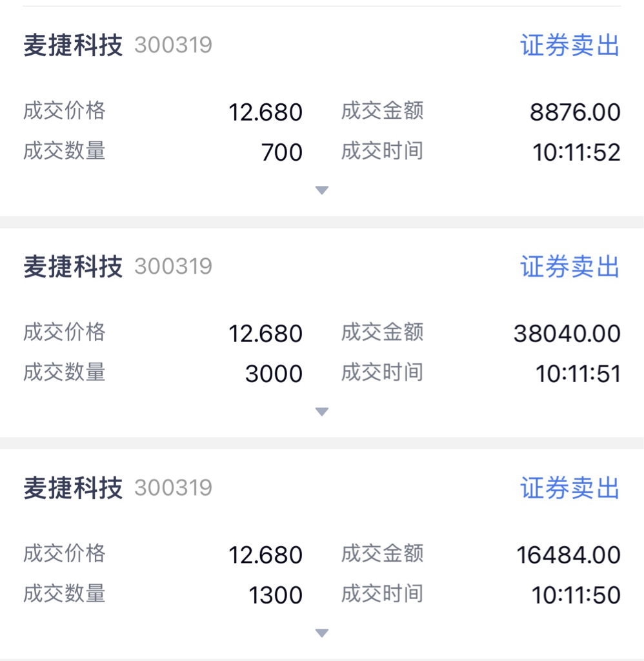Select 麦捷科技 stock name in second record
This screenshot has height=661, width=644.
point(73,267)
